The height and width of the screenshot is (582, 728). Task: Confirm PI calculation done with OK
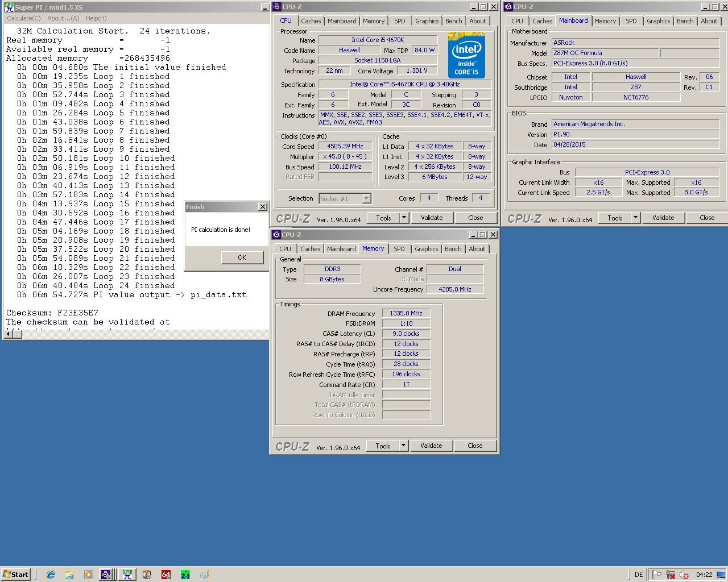pyautogui.click(x=242, y=257)
